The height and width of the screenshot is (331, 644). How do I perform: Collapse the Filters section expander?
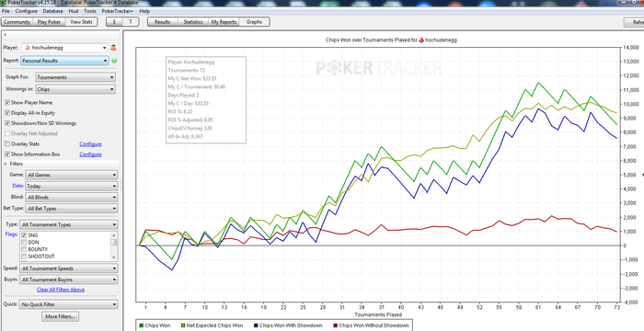(6, 164)
